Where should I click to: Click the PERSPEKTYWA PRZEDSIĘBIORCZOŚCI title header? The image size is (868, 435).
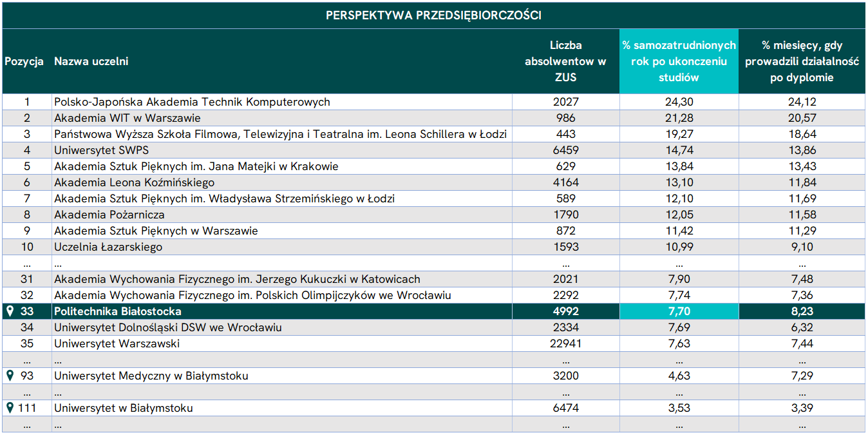433,15
